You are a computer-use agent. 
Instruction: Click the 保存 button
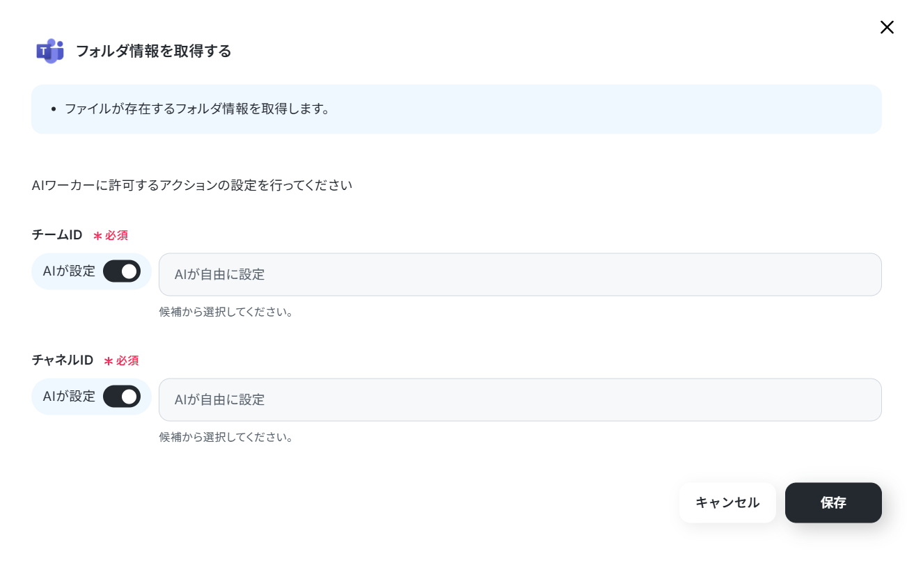(x=833, y=502)
